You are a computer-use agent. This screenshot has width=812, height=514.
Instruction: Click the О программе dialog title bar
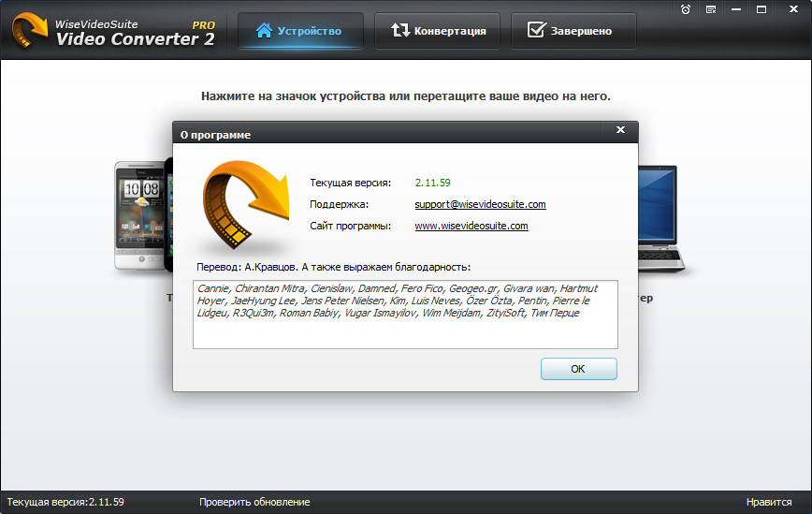[x=374, y=134]
